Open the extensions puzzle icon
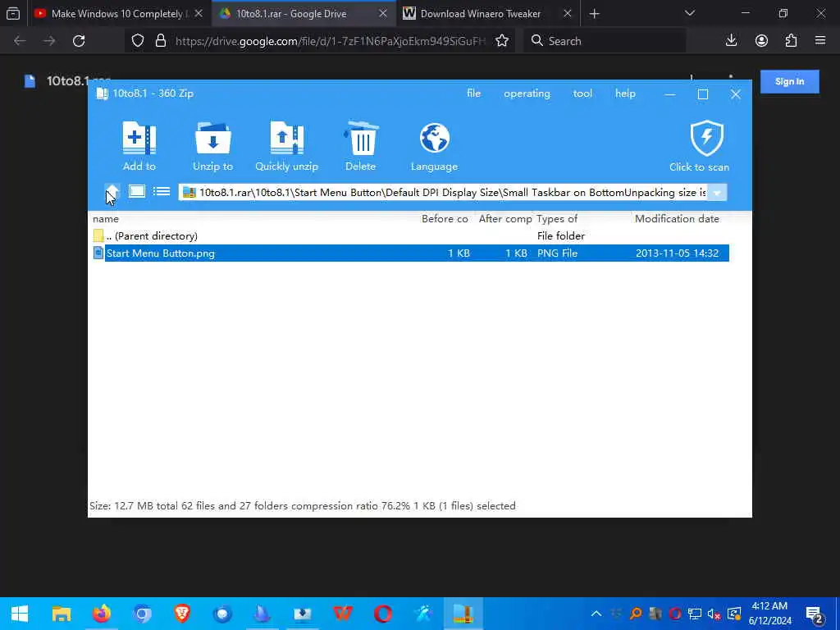 (791, 41)
